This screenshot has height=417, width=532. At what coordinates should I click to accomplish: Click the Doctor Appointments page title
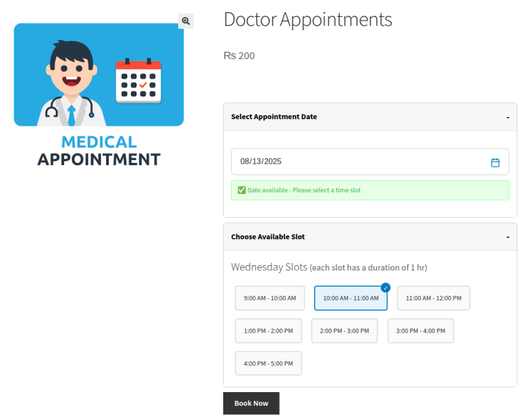(x=308, y=20)
